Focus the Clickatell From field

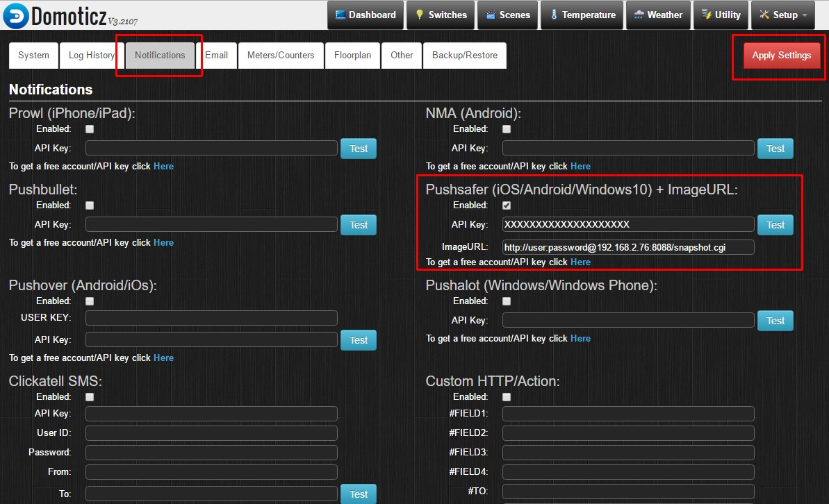click(211, 472)
